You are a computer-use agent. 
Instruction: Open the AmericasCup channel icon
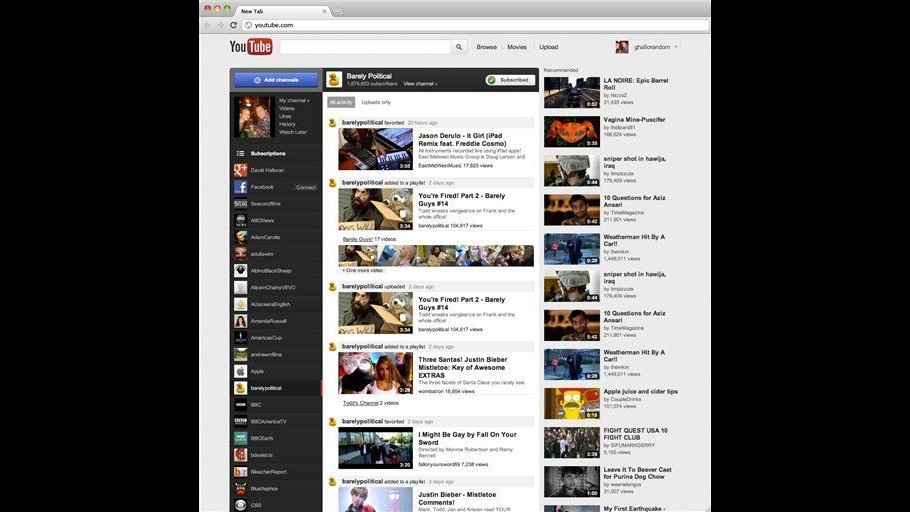click(240, 338)
